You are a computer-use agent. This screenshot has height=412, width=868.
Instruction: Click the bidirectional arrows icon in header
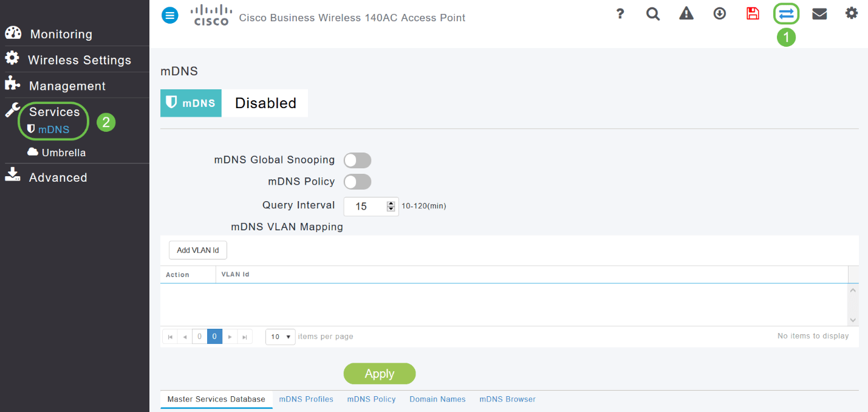(x=786, y=13)
